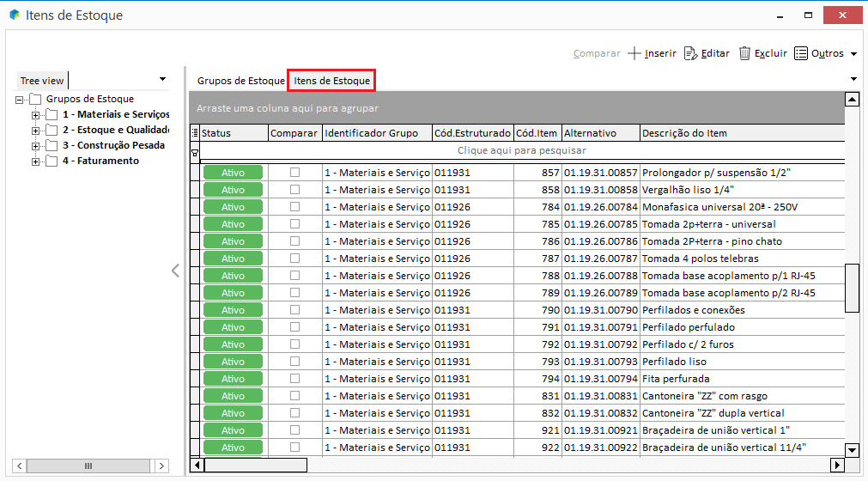This screenshot has width=868, height=481.
Task: Click 'Arraste uma coluna aqui para agrupar' group panel
Action: tap(517, 108)
